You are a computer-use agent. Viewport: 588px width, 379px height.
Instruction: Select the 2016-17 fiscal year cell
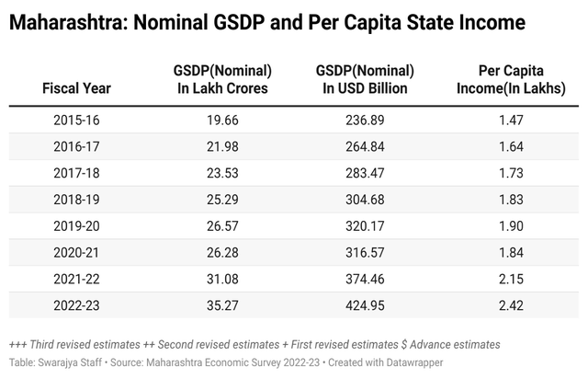tap(76, 145)
